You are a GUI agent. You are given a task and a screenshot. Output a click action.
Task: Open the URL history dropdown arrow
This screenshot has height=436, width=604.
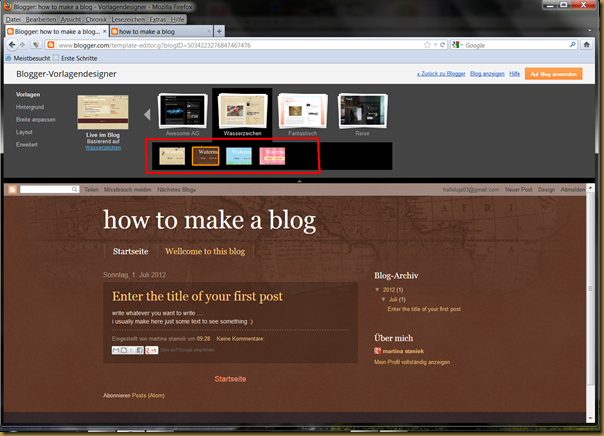coord(435,45)
